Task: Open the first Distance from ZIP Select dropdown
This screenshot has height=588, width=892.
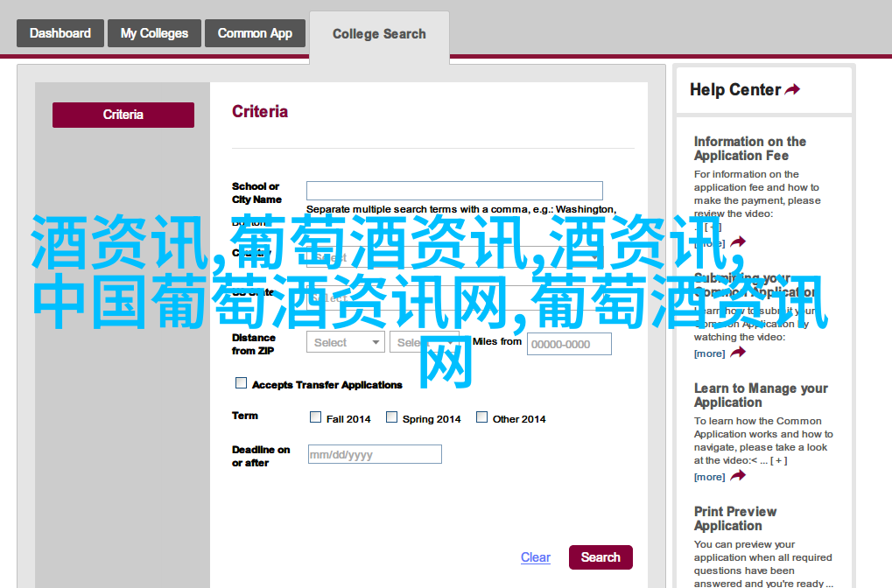Action: [x=345, y=342]
